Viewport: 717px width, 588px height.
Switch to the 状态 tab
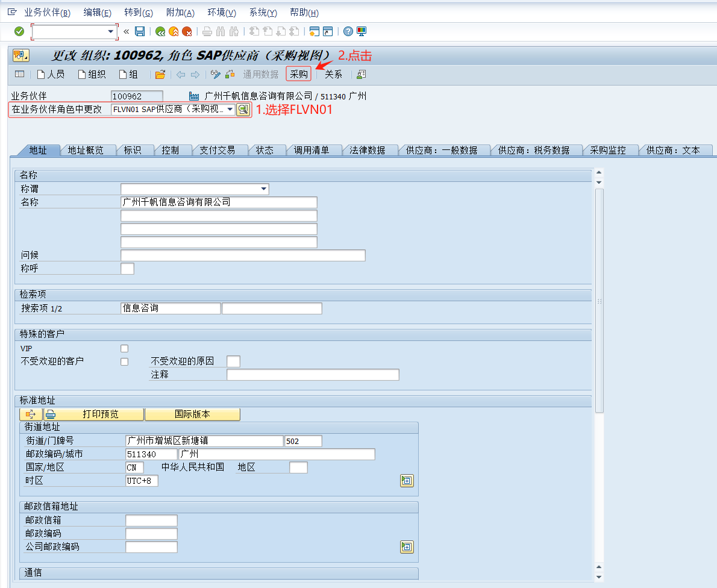point(265,151)
